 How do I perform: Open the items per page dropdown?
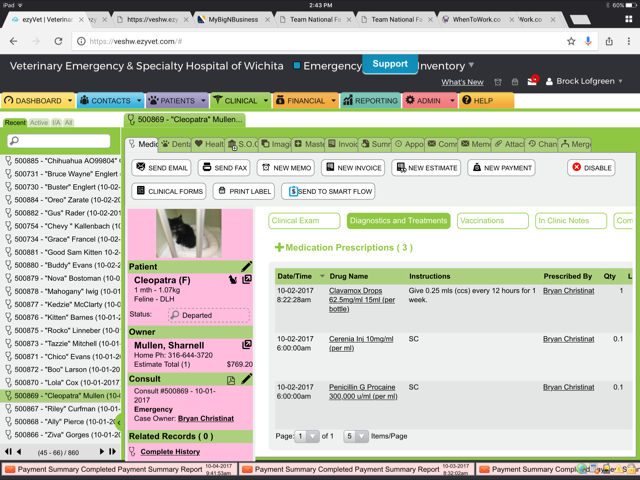point(357,436)
